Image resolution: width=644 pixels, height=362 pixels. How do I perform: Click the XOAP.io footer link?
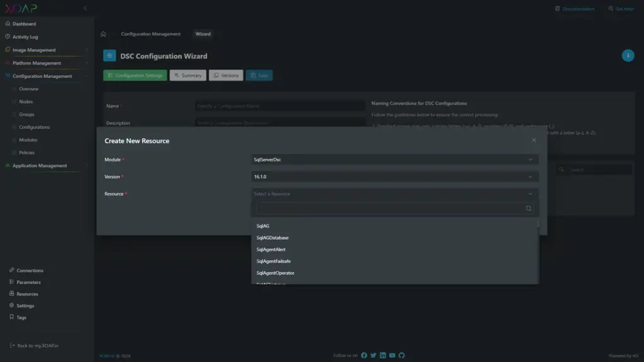click(107, 356)
